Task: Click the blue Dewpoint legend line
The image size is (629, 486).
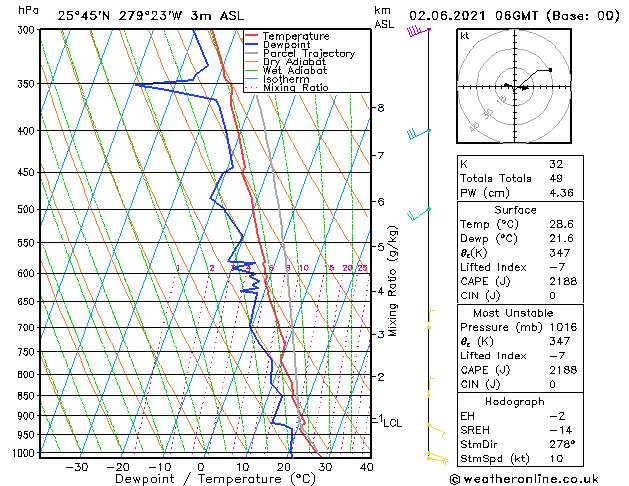Action: pyautogui.click(x=252, y=44)
